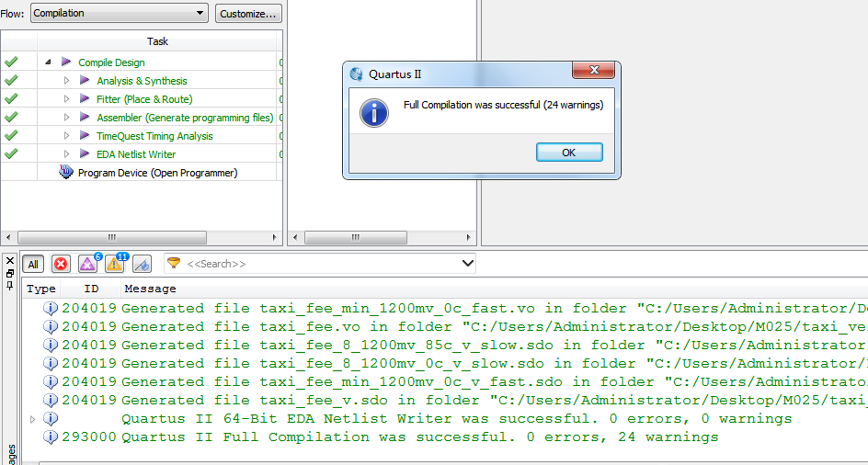Screen dimensions: 868x465
Task: Expand Fitter (Place & Route) task
Action: coord(67,99)
